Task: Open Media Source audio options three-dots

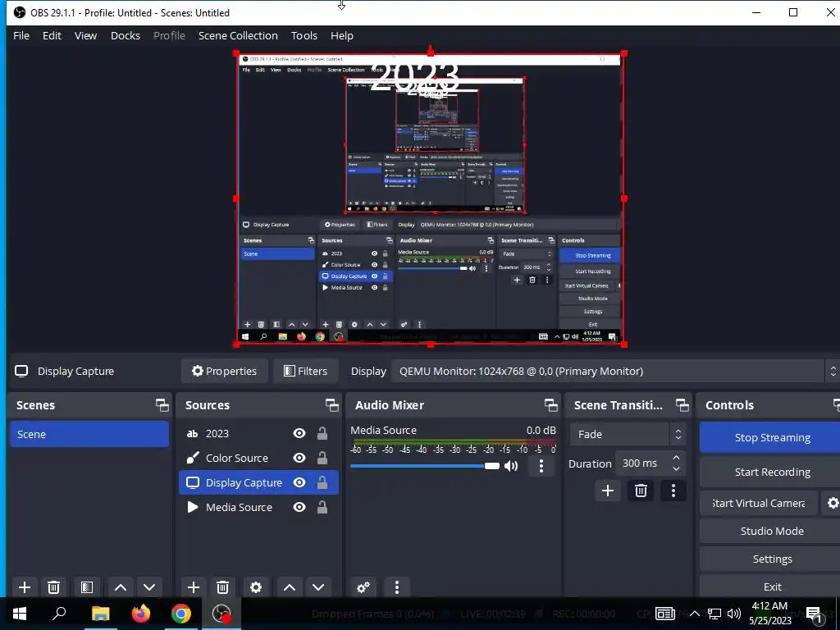Action: [x=541, y=466]
